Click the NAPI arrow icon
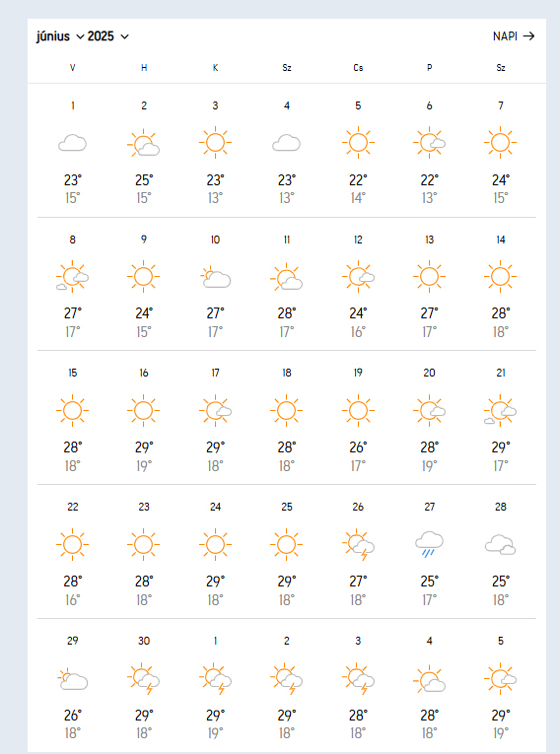The height and width of the screenshot is (754, 560). click(528, 36)
